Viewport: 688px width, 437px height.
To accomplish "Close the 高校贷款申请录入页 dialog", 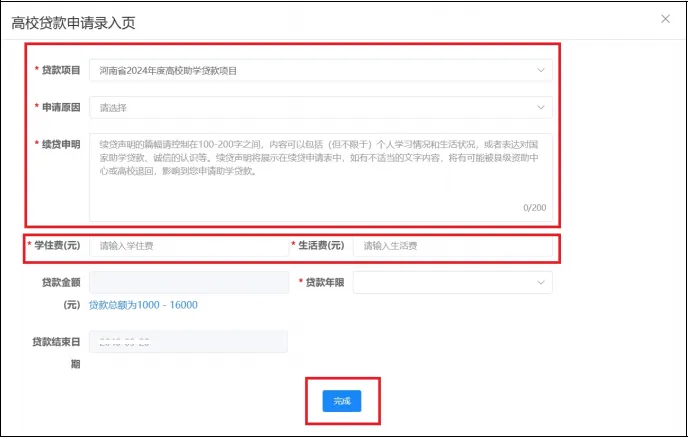I will click(x=666, y=19).
